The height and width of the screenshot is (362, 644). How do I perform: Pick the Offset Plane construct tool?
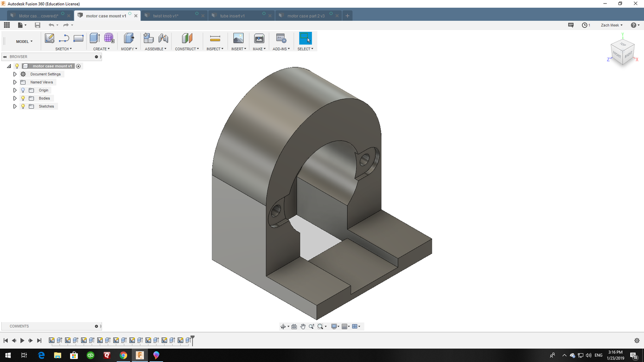point(187,38)
